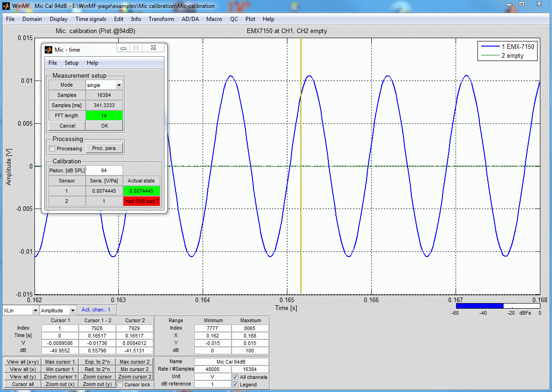Open the Mode dropdown set to single
552x392 pixels.
(x=119, y=85)
